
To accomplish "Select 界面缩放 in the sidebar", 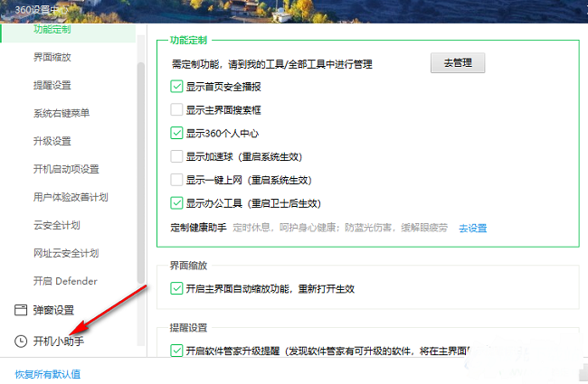I will (52, 57).
